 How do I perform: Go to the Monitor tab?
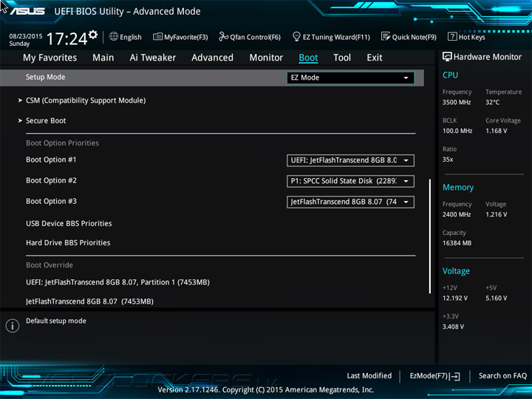click(266, 58)
